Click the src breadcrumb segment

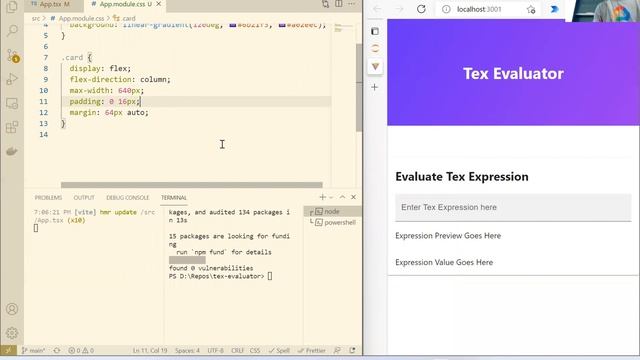pos(36,18)
